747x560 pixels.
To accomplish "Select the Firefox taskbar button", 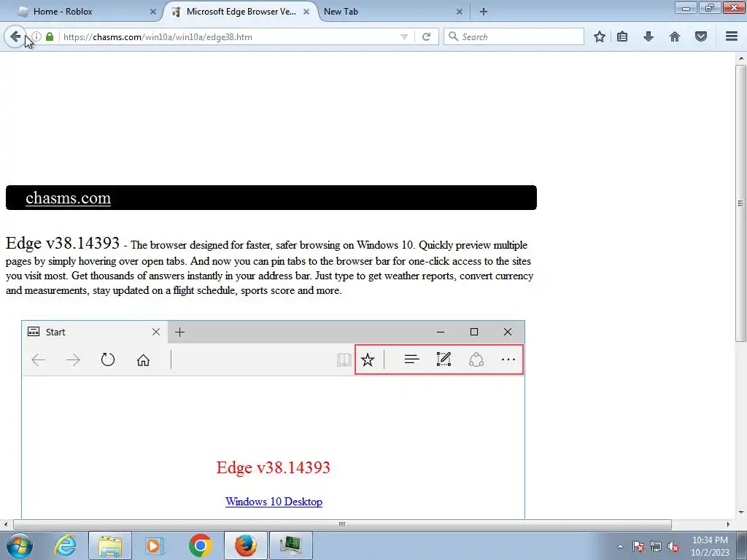I will pos(245,545).
